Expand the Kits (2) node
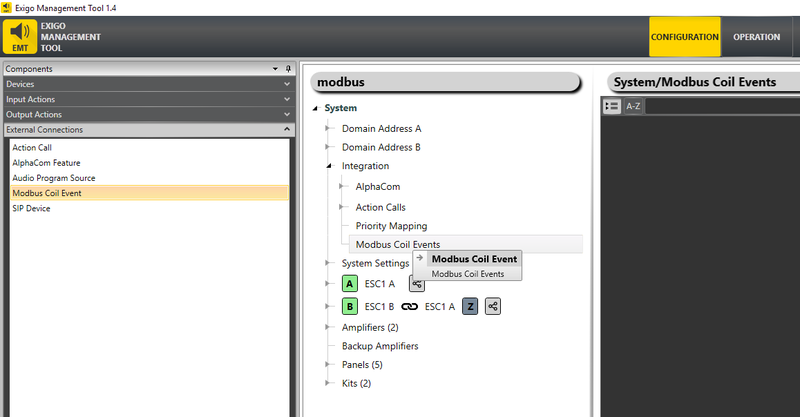This screenshot has width=800, height=417. click(x=328, y=383)
